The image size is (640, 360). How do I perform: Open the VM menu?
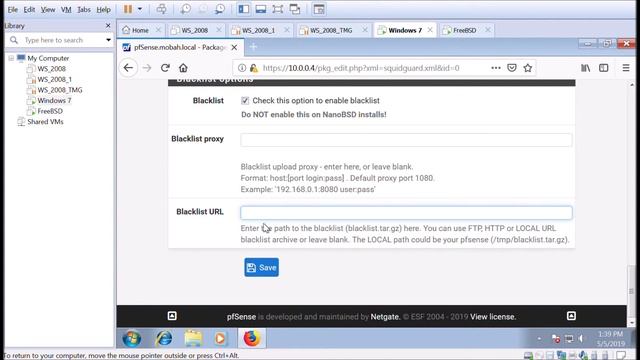(x=66, y=9)
